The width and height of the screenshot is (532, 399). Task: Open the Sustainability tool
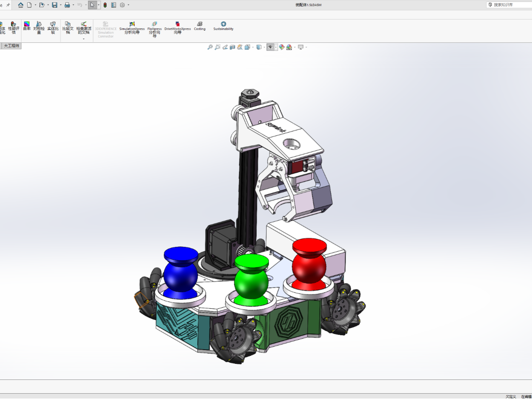224,26
